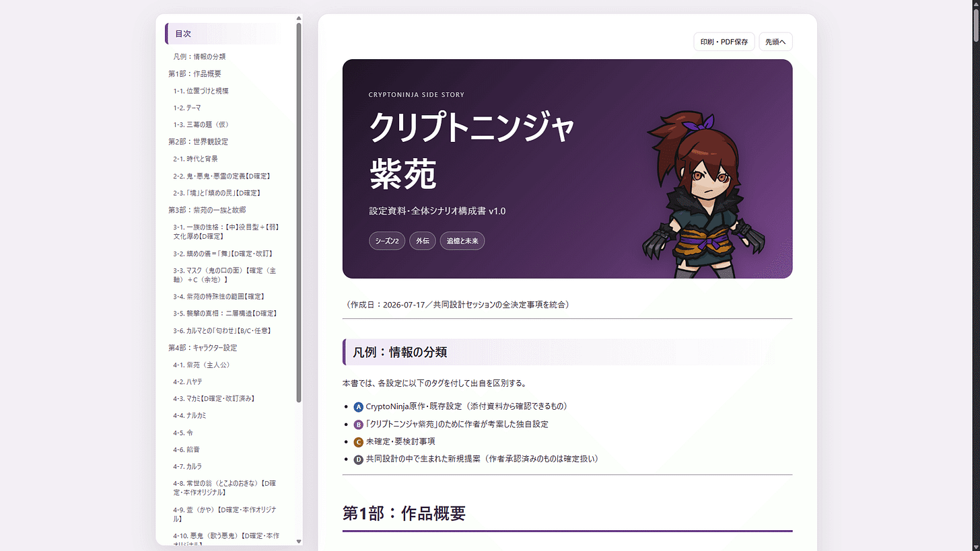The height and width of the screenshot is (551, 980).
Task: Select the 追憶と未来 tag pill
Action: (x=462, y=241)
